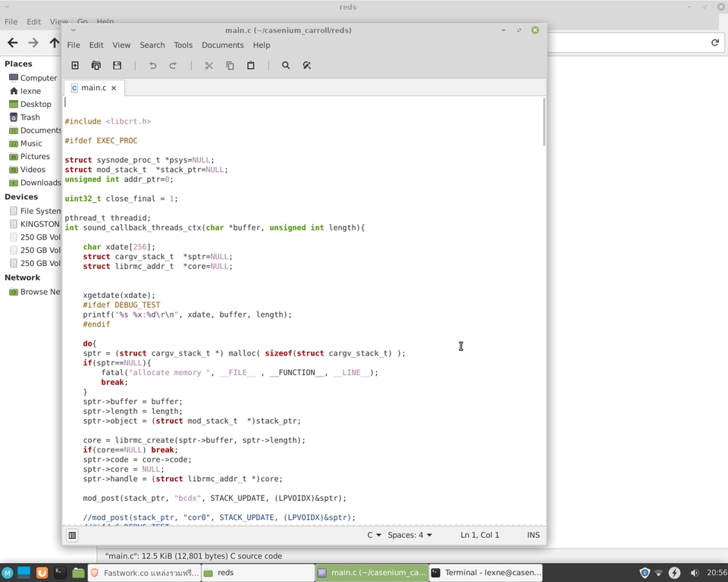The image size is (728, 582).
Task: Click show desktop icon in taskbar
Action: click(x=24, y=573)
